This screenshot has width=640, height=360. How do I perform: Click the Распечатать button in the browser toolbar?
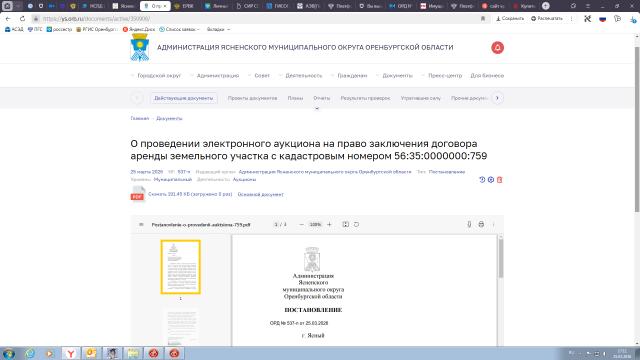[547, 19]
